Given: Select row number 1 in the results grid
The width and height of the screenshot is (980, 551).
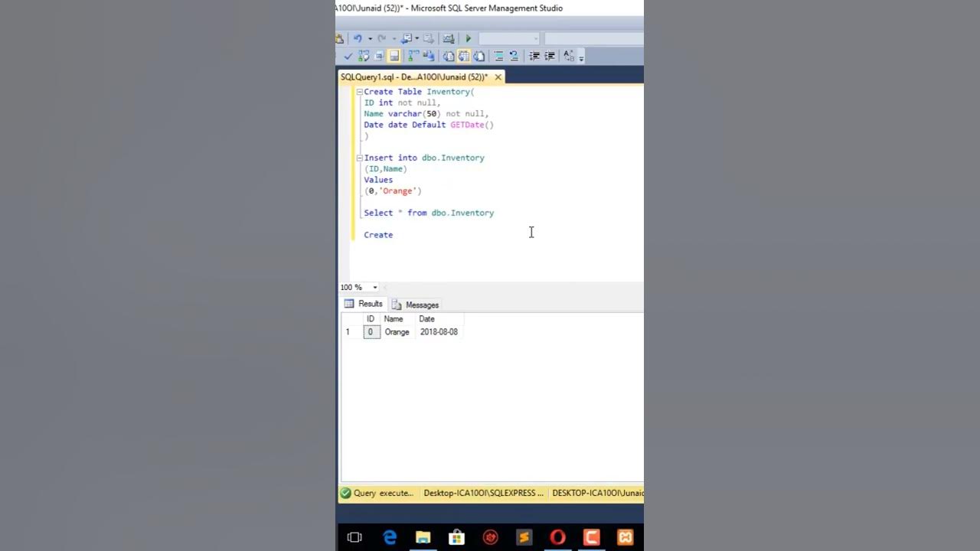Looking at the screenshot, I should click(351, 332).
